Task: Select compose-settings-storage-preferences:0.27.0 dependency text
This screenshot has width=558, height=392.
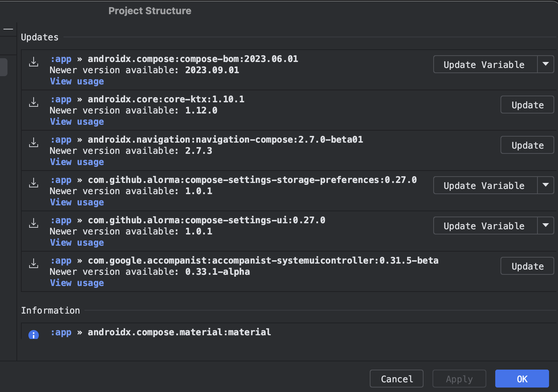Action: tap(252, 180)
